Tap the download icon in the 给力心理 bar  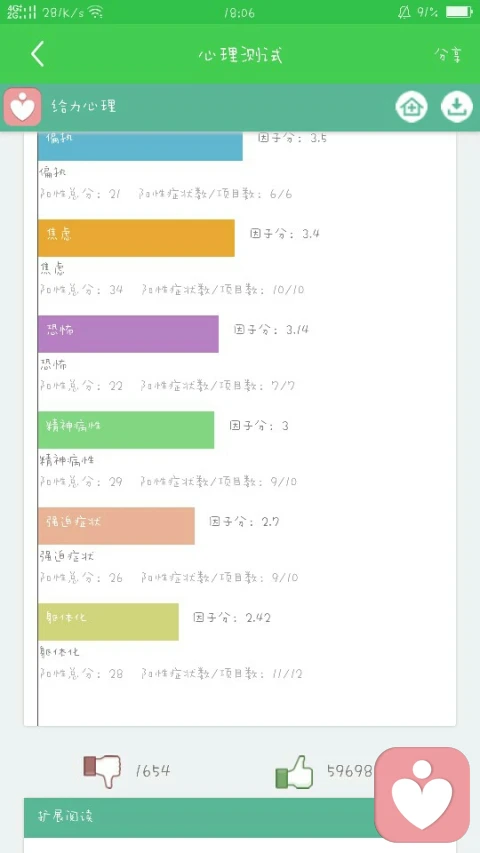(x=457, y=107)
